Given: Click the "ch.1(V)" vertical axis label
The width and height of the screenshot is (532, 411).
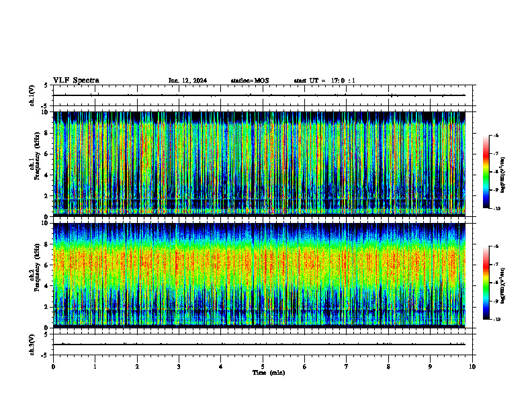Looking at the screenshot, I should [x=32, y=95].
